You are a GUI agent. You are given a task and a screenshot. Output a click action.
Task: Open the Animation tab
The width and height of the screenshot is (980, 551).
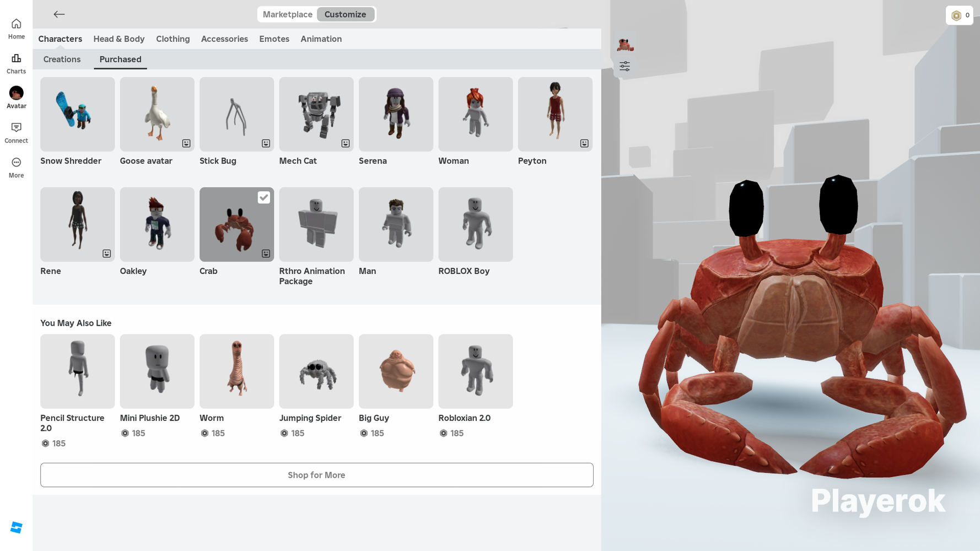coord(321,39)
